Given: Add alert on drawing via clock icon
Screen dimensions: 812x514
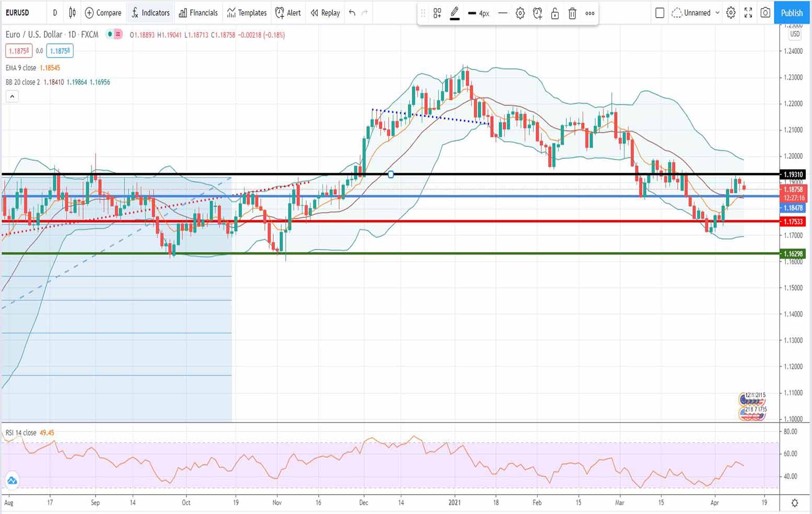Looking at the screenshot, I should [x=537, y=14].
